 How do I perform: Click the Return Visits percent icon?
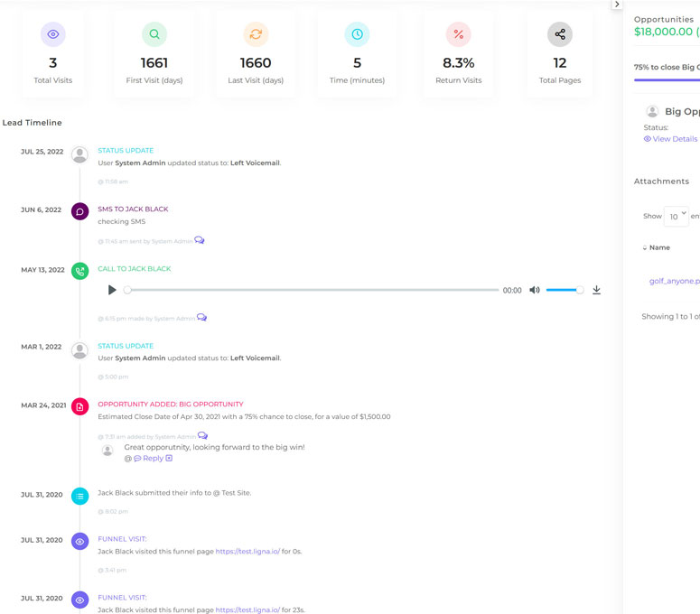pos(458,34)
